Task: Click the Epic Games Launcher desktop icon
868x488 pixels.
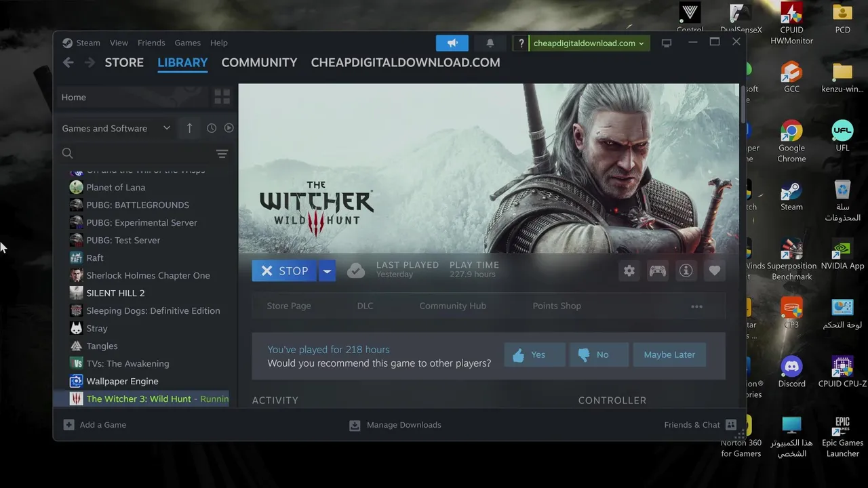Action: 842,436
